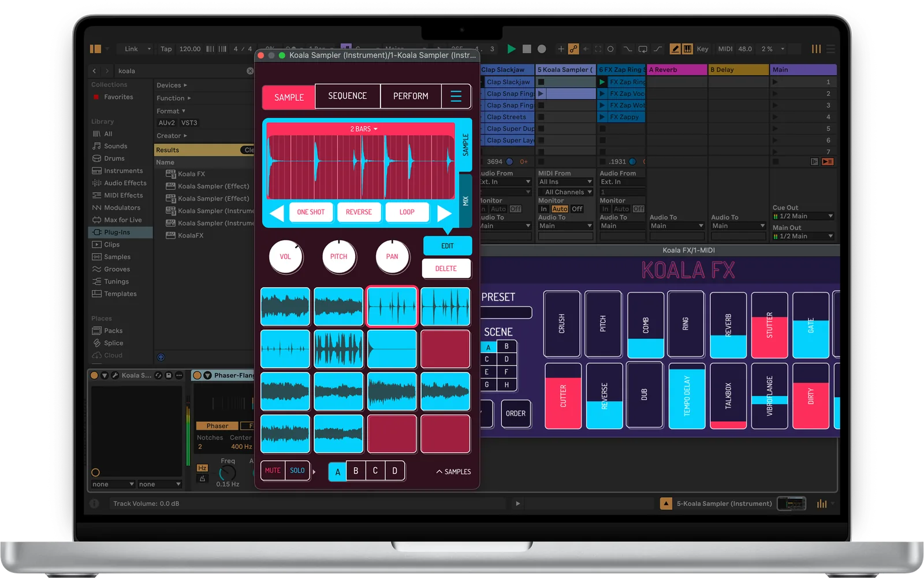Select pad bank B

pyautogui.click(x=356, y=471)
